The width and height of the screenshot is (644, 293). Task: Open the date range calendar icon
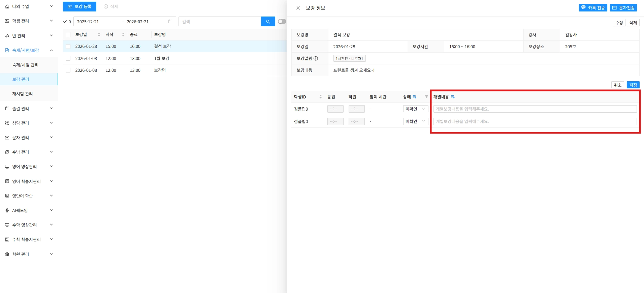click(x=170, y=22)
